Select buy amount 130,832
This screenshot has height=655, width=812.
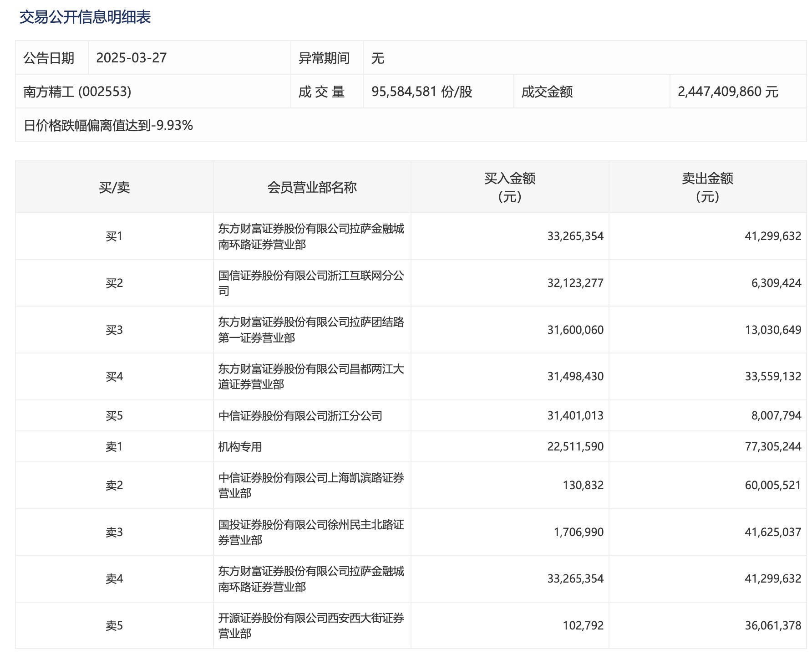click(x=583, y=485)
